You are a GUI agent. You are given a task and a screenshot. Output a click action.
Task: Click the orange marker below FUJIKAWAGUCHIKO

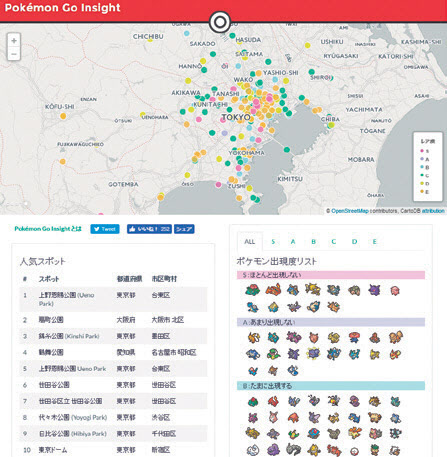pyautogui.click(x=63, y=162)
